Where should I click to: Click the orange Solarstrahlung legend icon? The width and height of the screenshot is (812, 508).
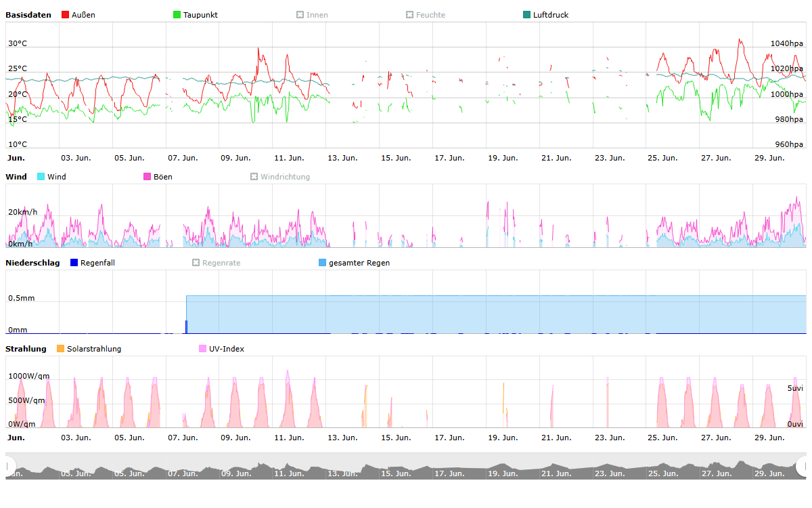(x=60, y=349)
